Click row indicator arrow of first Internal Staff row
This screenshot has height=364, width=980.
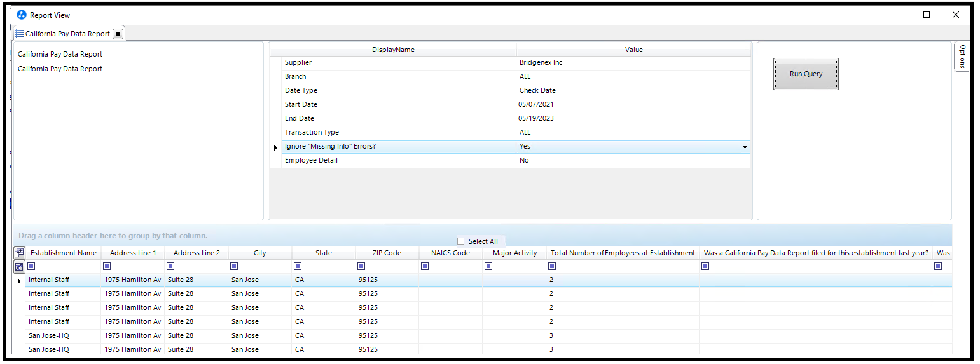(x=19, y=280)
